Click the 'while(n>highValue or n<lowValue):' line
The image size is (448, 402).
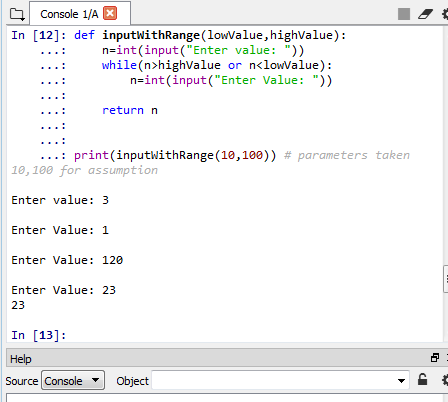click(x=217, y=65)
